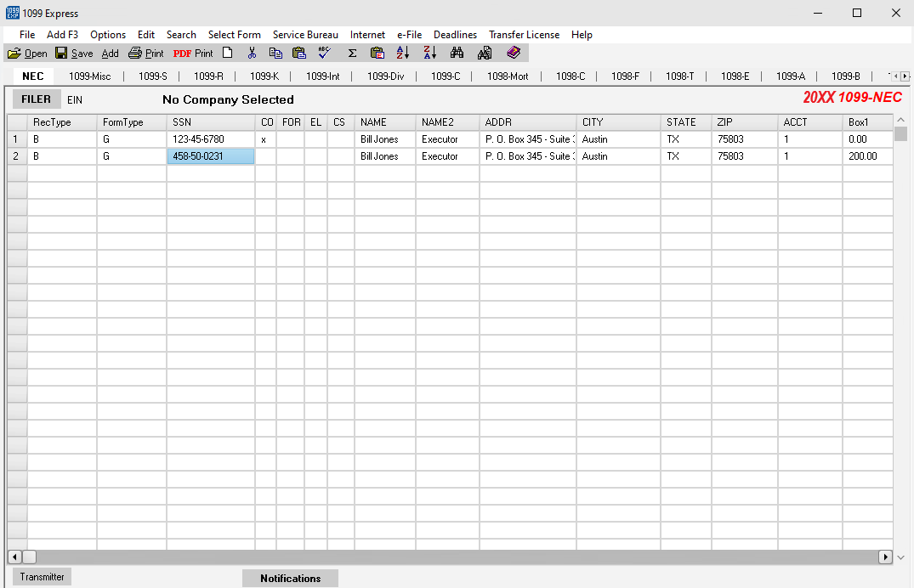The height and width of the screenshot is (588, 914).
Task: Select the SSN cell 123-45-6780
Action: click(210, 139)
